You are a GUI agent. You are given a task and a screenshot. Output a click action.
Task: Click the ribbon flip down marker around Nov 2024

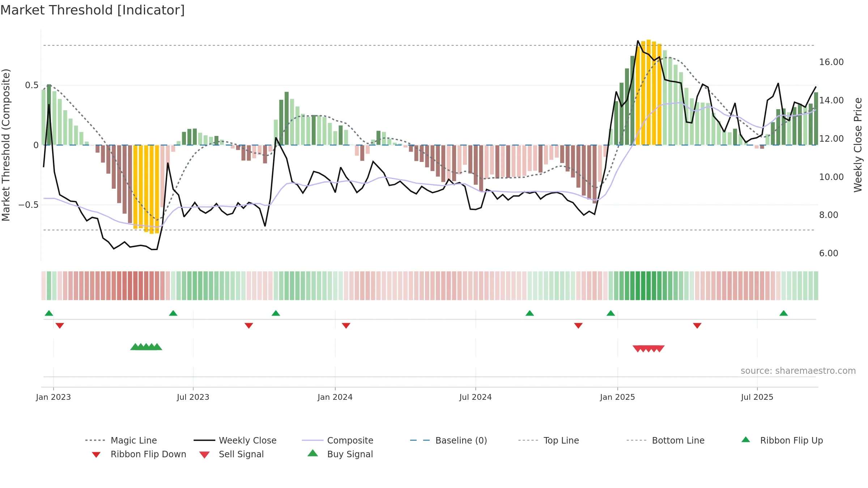578,326
